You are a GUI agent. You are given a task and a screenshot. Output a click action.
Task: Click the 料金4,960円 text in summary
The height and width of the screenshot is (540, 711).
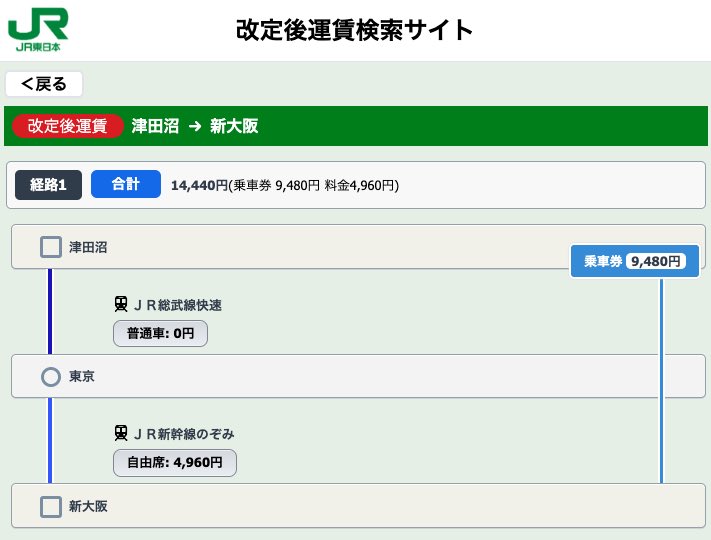tap(360, 185)
